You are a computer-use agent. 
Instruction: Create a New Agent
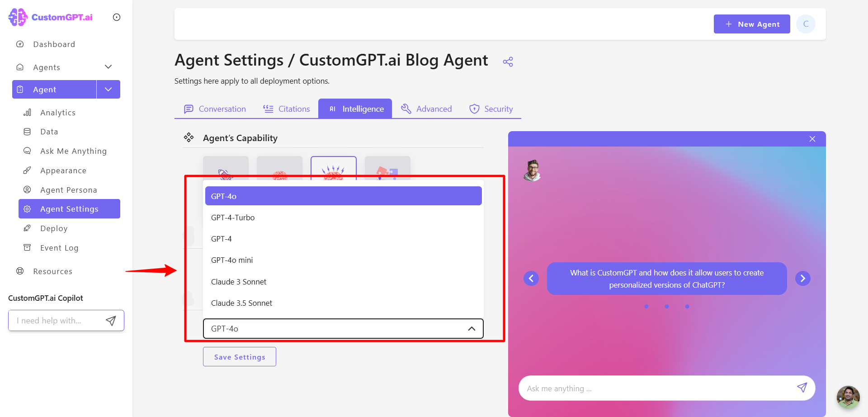point(752,24)
